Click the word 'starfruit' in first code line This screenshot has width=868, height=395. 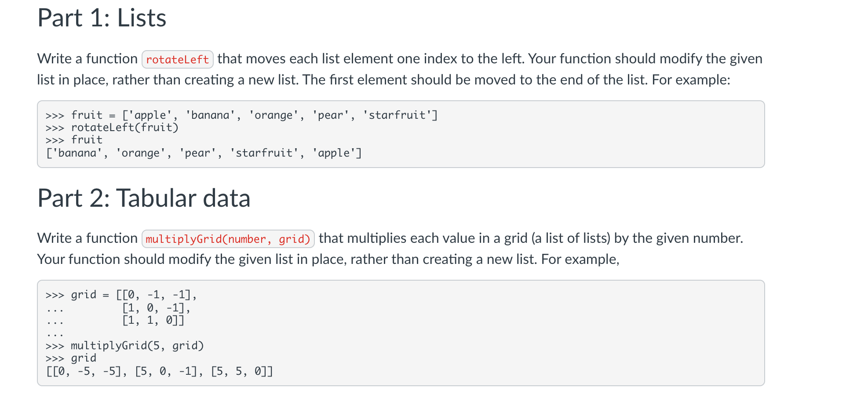[397, 115]
